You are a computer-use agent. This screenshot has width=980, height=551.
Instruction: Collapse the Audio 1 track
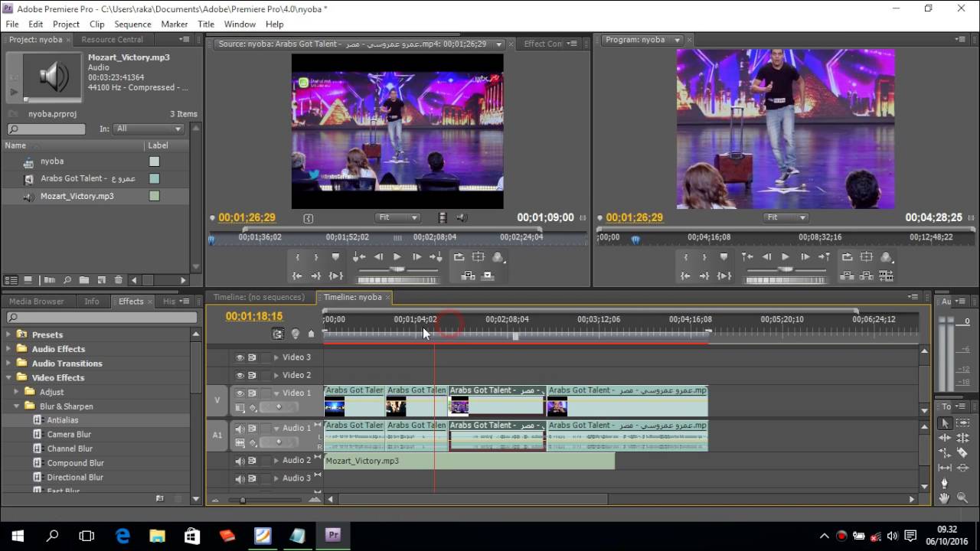click(x=276, y=429)
